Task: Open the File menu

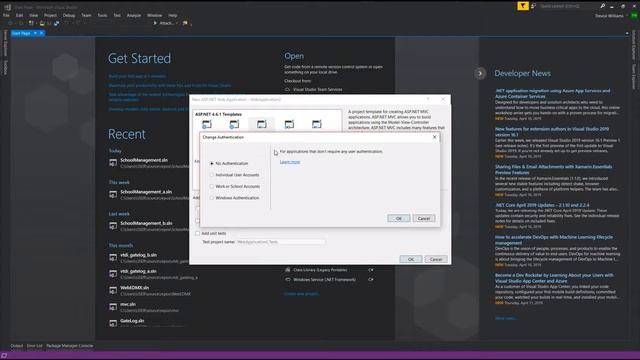Action: click(x=6, y=16)
